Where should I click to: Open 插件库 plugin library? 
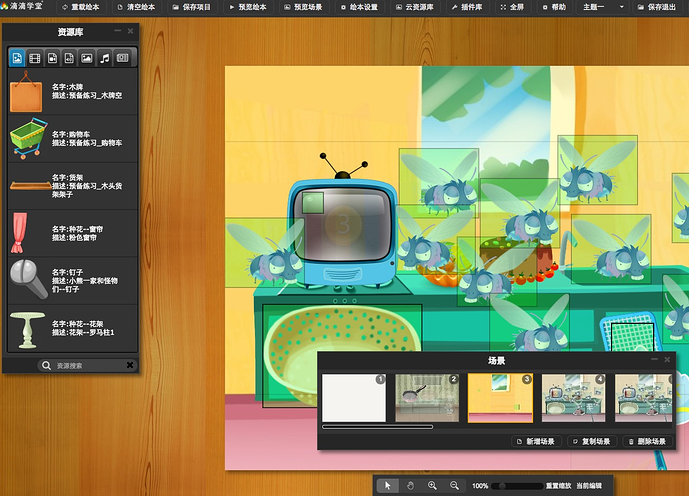click(467, 7)
